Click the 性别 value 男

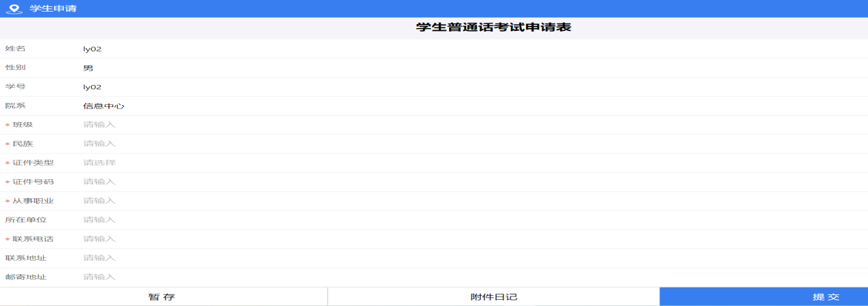[88, 68]
